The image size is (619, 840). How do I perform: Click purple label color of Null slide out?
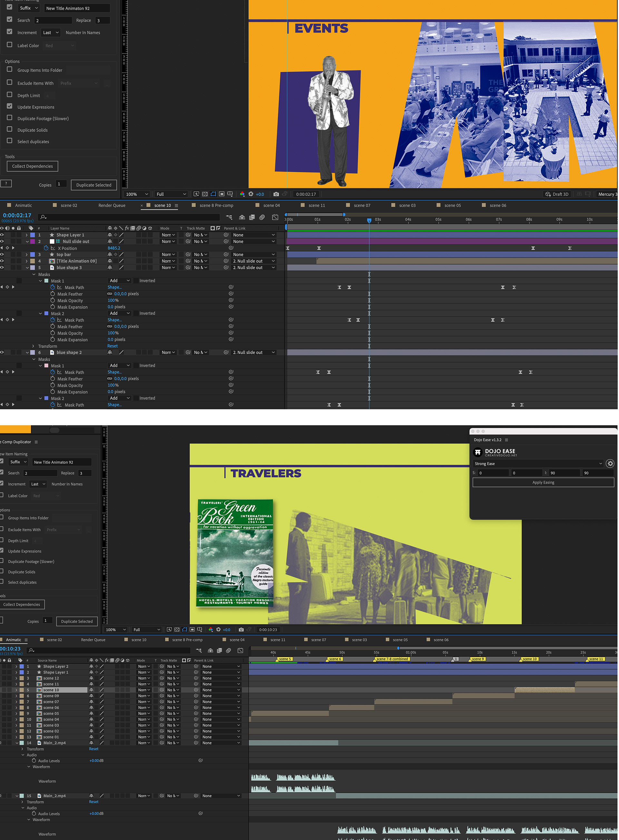(33, 241)
